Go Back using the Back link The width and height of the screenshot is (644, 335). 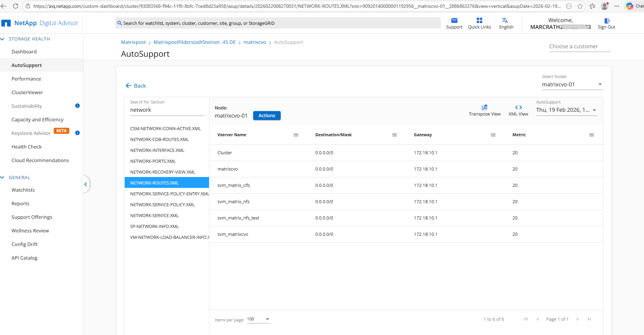tap(136, 86)
